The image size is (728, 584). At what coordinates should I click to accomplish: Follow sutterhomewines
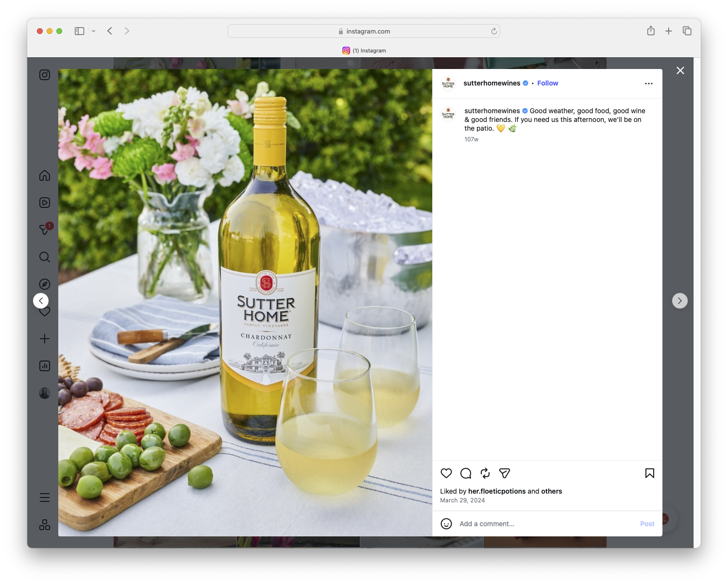click(x=547, y=83)
